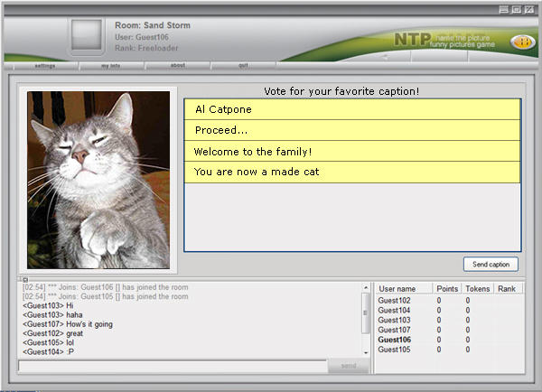This screenshot has width=542, height=392.
Task: Select Guest105 in the user list
Action: (x=394, y=350)
